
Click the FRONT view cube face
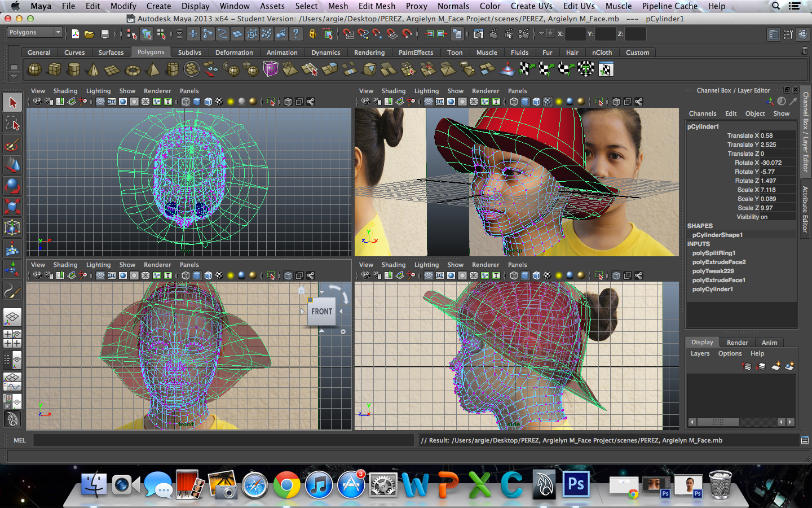[x=321, y=311]
